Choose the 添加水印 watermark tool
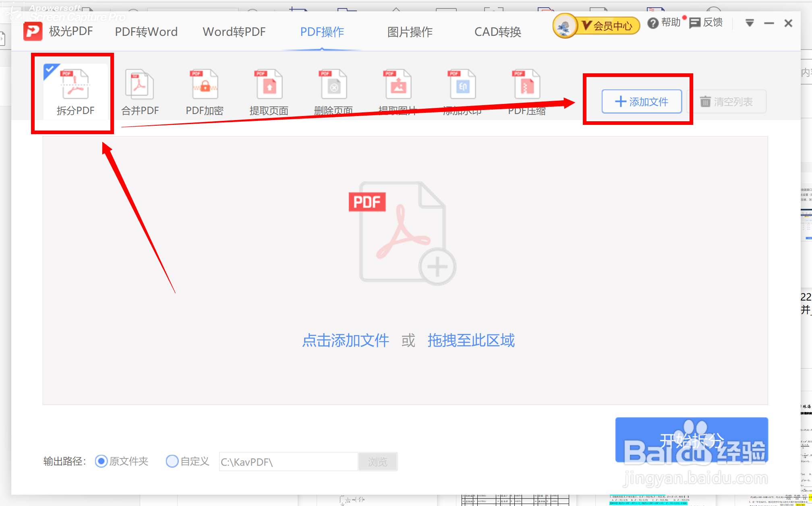This screenshot has width=812, height=506. 462,93
